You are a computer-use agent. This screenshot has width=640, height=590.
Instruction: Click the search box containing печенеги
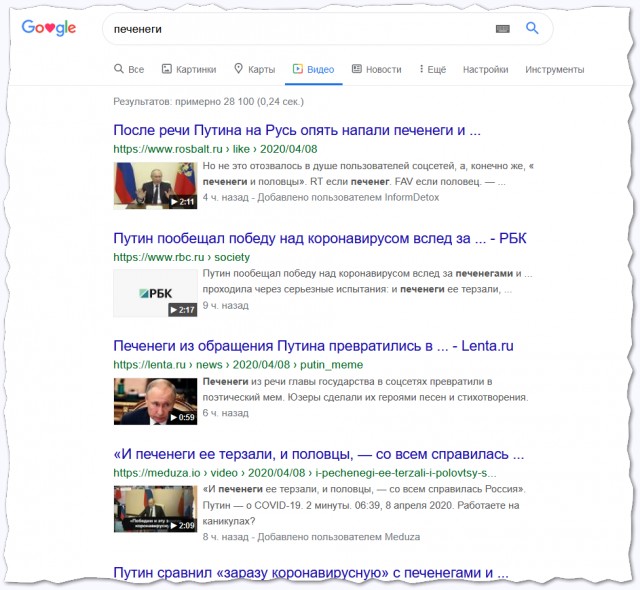327,29
